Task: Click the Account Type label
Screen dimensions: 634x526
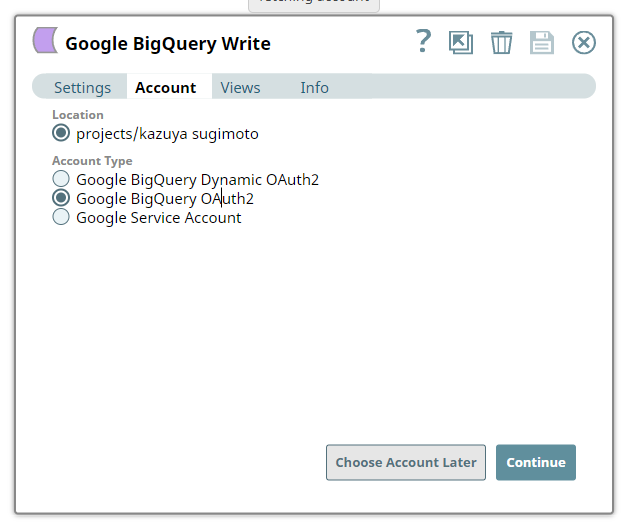Action: 92,161
